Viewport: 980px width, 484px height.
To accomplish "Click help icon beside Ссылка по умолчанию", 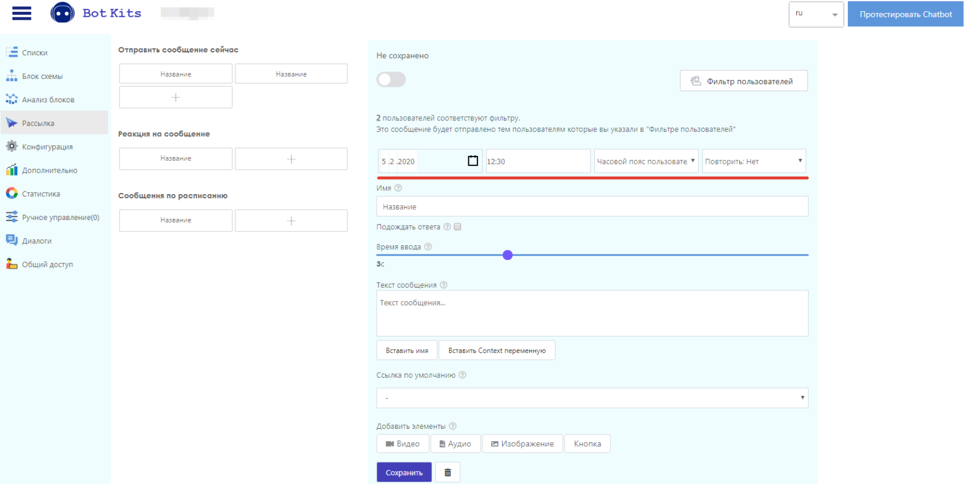I will coord(462,375).
